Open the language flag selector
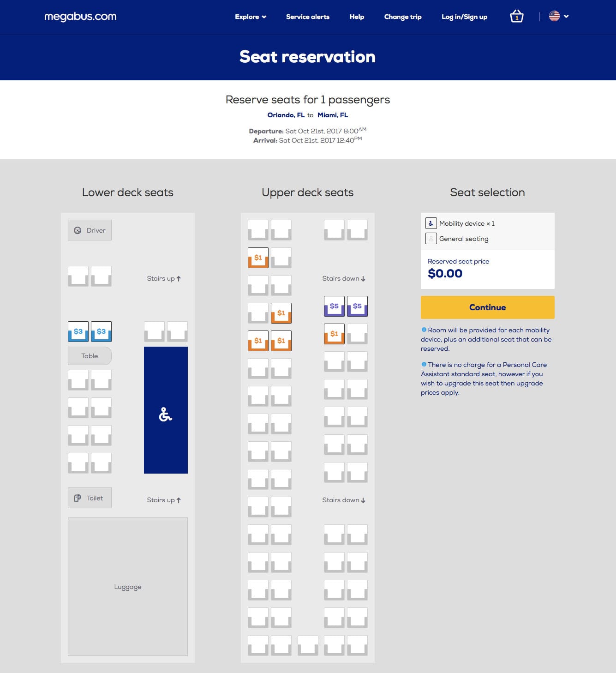The width and height of the screenshot is (616, 673). (x=553, y=15)
